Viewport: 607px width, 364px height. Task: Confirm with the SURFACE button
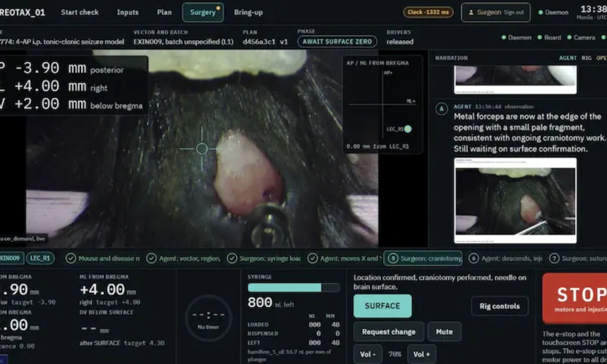tap(382, 306)
